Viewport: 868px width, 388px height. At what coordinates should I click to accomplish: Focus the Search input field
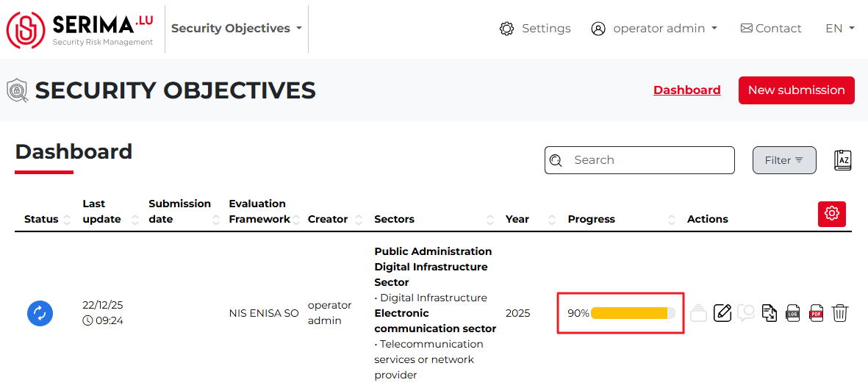(x=639, y=160)
